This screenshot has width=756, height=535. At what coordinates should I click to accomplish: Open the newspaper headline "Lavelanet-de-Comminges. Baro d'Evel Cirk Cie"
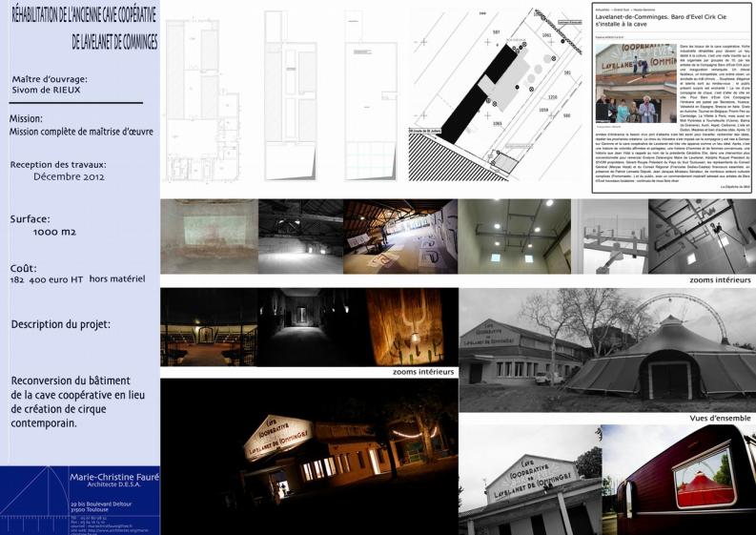point(661,20)
